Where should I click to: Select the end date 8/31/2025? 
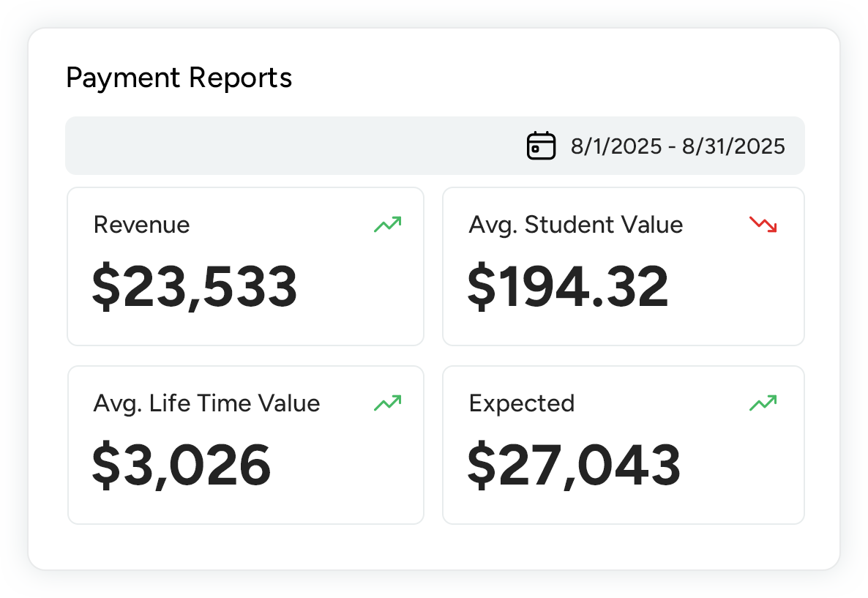pos(733,146)
